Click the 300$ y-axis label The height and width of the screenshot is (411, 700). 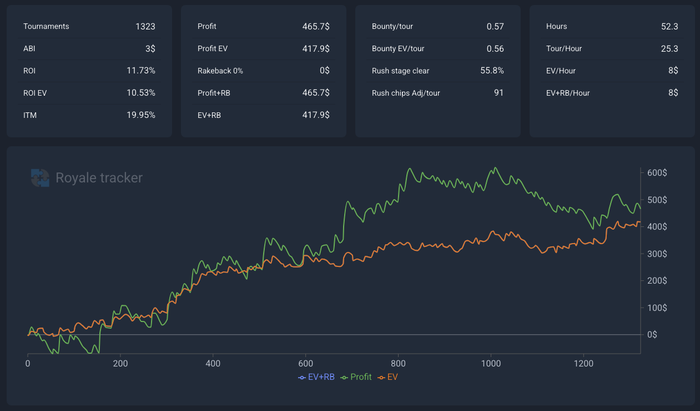click(657, 253)
